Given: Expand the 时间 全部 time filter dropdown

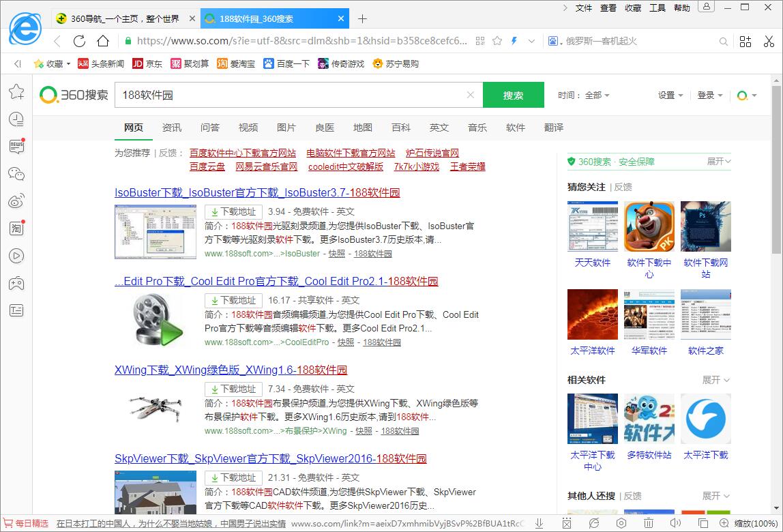Looking at the screenshot, I should [584, 95].
